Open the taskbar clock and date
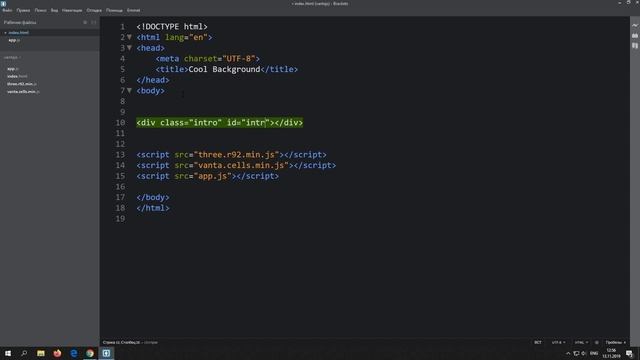The image size is (640, 360). click(611, 353)
